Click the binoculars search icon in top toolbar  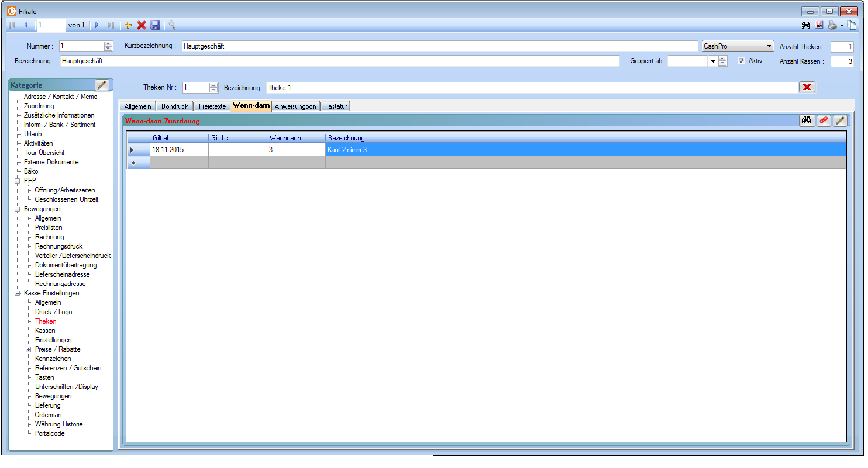click(805, 25)
